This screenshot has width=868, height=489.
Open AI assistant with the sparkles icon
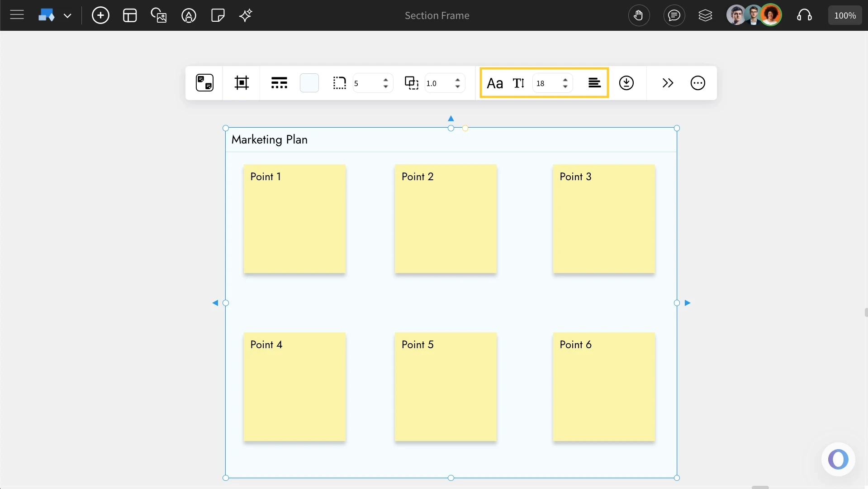tap(245, 15)
